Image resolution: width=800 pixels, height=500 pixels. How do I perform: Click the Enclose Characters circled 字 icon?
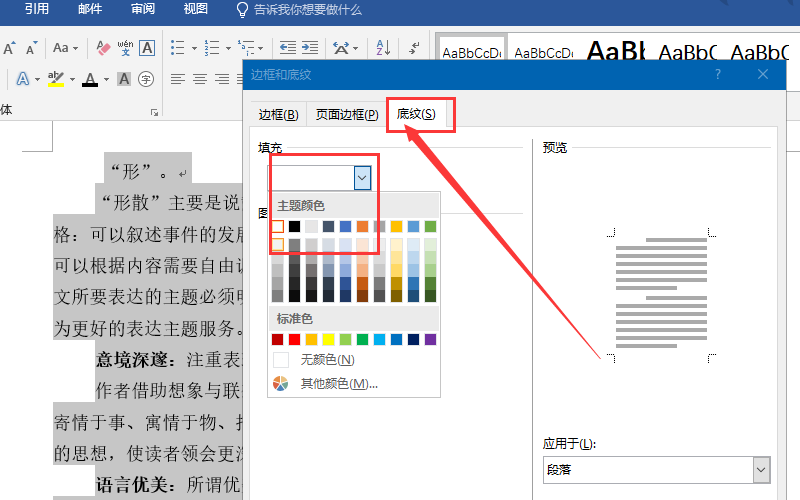tap(146, 79)
